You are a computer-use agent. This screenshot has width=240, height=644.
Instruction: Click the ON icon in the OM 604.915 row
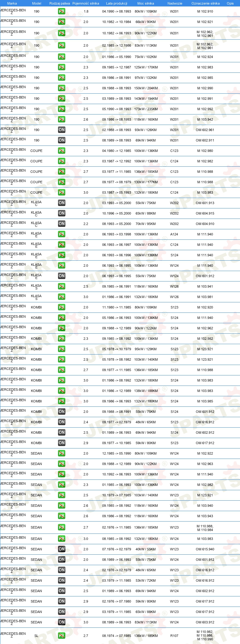tap(62, 213)
